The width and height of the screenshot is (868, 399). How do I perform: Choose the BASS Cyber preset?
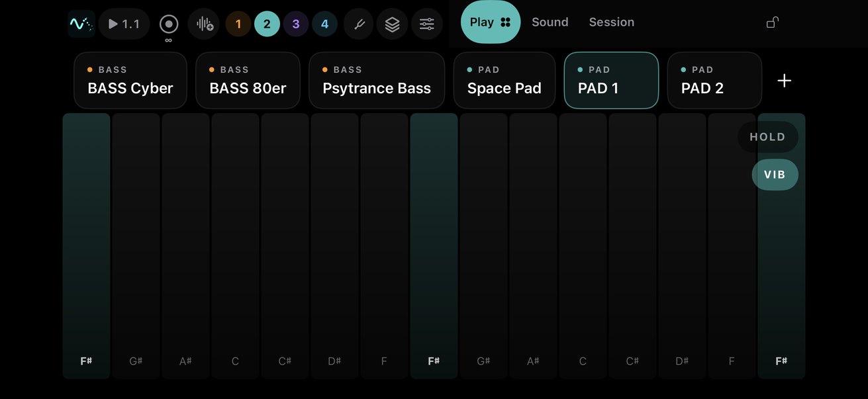[130, 80]
